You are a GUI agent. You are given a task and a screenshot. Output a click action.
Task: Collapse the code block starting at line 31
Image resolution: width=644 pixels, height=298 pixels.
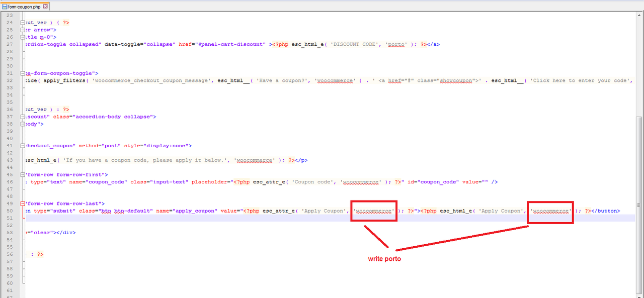pos(22,73)
